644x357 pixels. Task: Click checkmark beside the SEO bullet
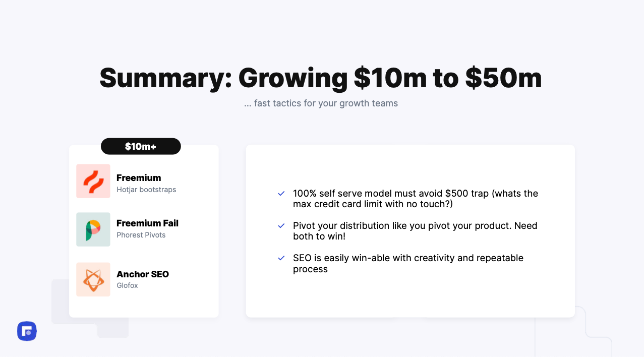click(281, 258)
